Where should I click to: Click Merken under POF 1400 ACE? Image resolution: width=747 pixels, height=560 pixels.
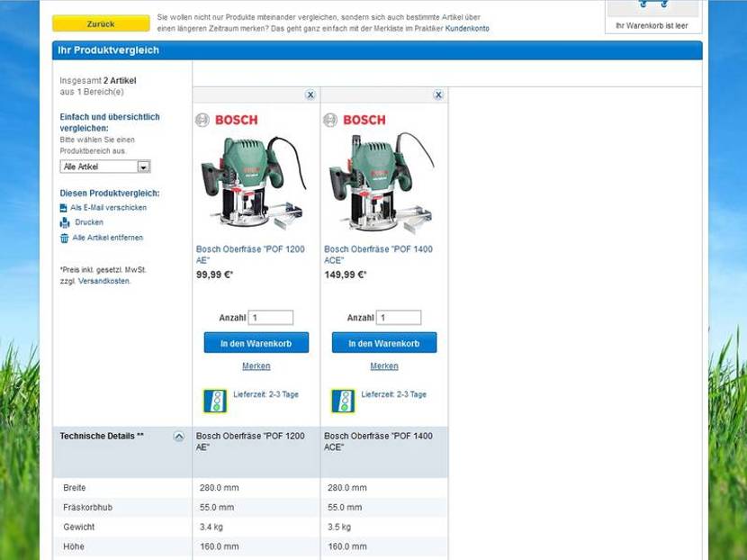click(x=384, y=366)
